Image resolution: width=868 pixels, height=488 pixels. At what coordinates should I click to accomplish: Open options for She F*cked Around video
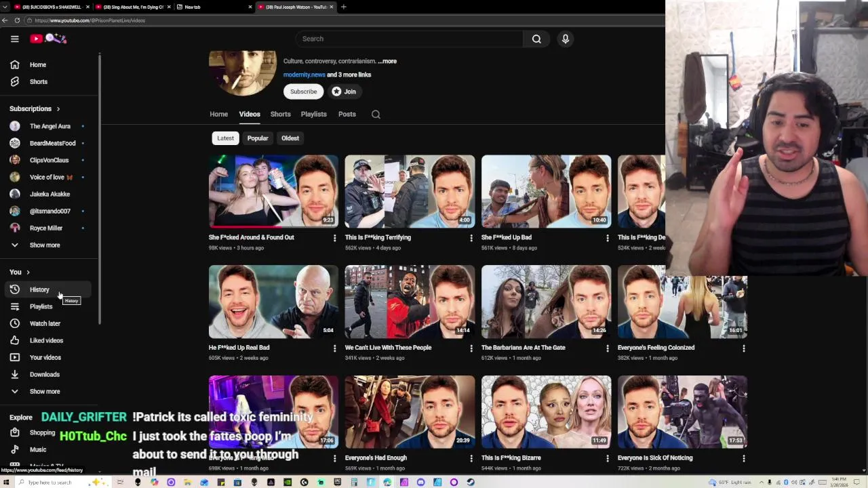point(334,238)
